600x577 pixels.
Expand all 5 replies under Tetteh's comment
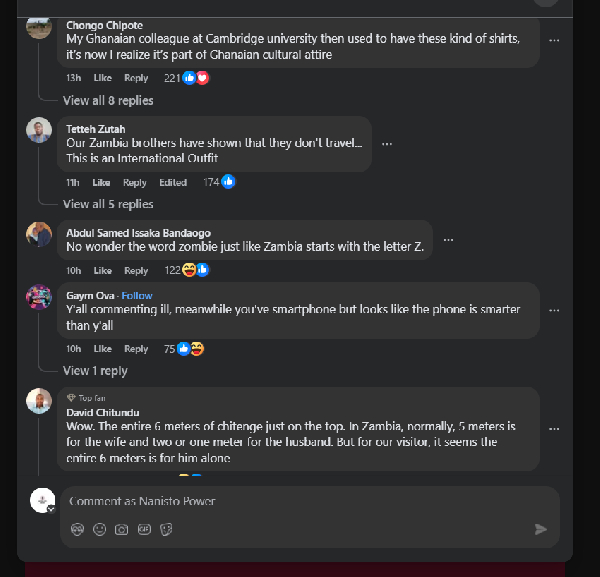click(x=108, y=204)
